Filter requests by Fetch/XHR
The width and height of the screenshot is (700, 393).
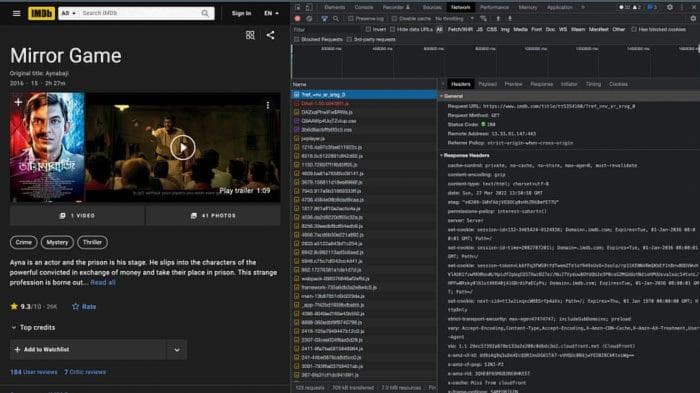460,29
